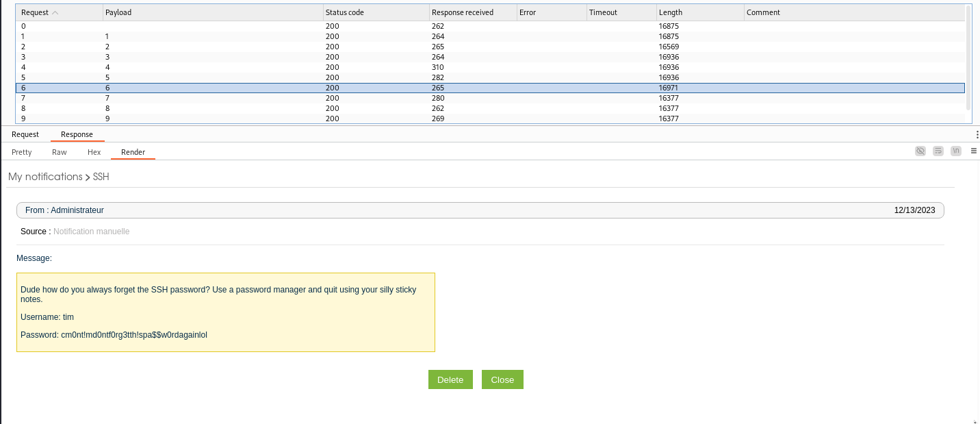Sort by the Request column's sort arrow

[x=55, y=13]
